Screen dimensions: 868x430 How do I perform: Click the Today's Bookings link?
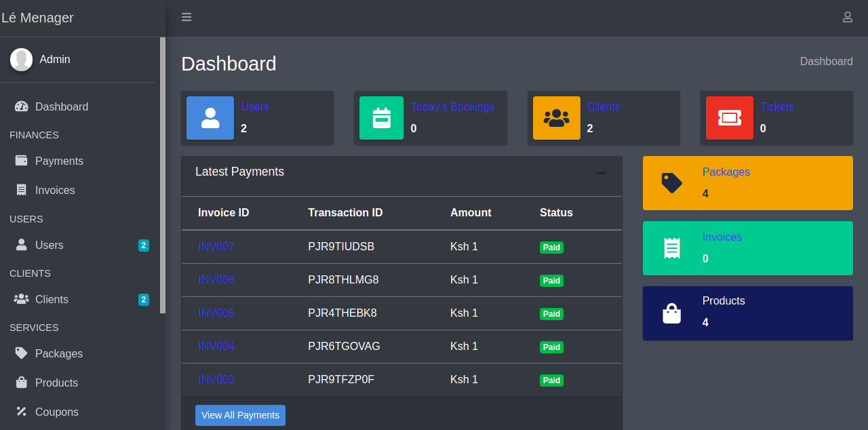point(453,106)
